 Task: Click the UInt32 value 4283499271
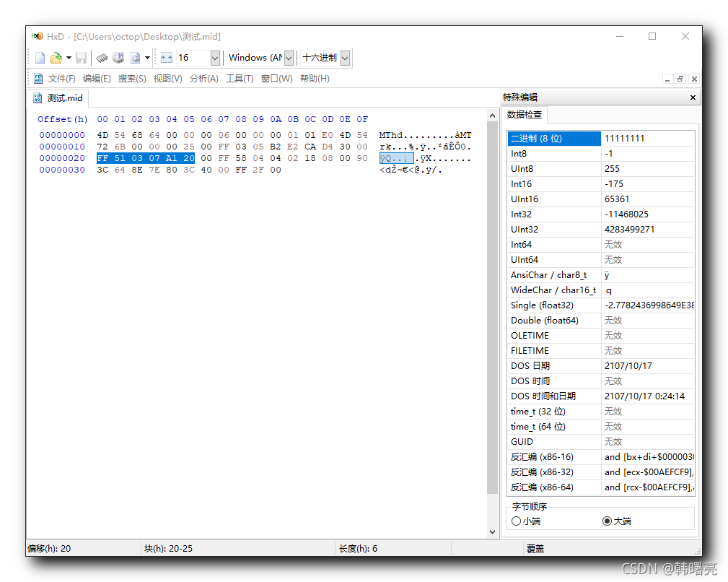click(x=630, y=230)
